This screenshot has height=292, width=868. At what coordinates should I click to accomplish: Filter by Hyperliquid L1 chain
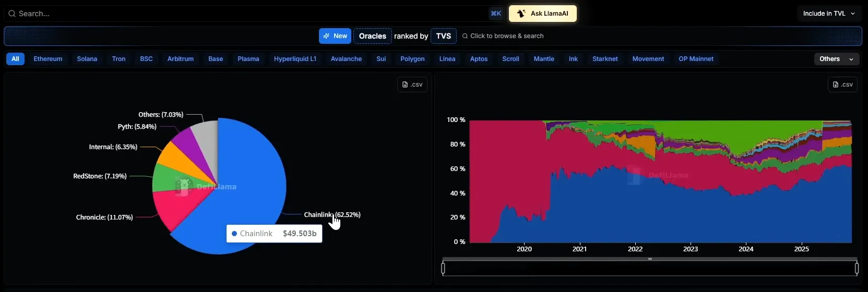[x=295, y=59]
